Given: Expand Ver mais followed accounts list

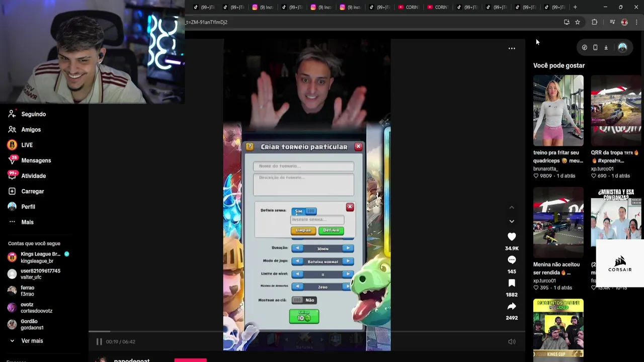Looking at the screenshot, I should pyautogui.click(x=26, y=341).
